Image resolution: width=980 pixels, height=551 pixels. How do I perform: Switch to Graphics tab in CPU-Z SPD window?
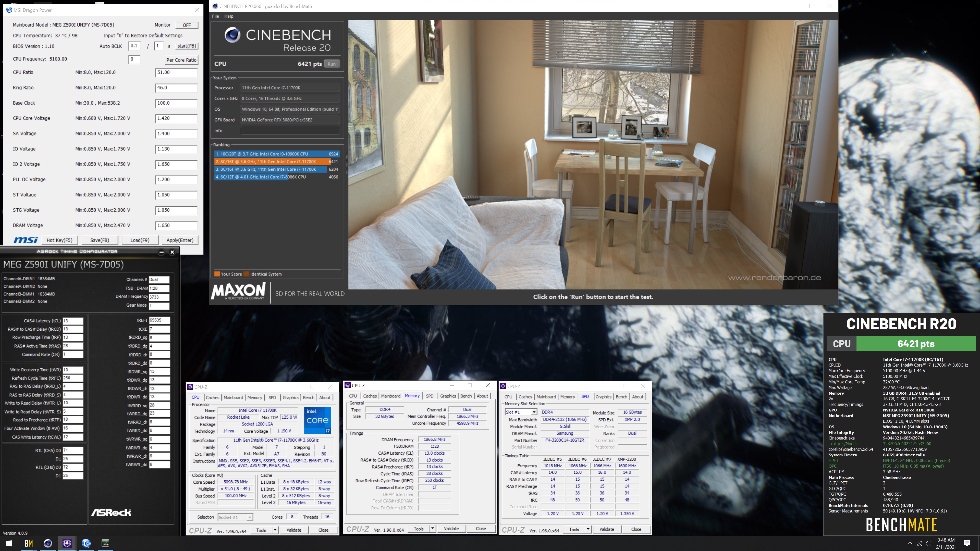[603, 397]
